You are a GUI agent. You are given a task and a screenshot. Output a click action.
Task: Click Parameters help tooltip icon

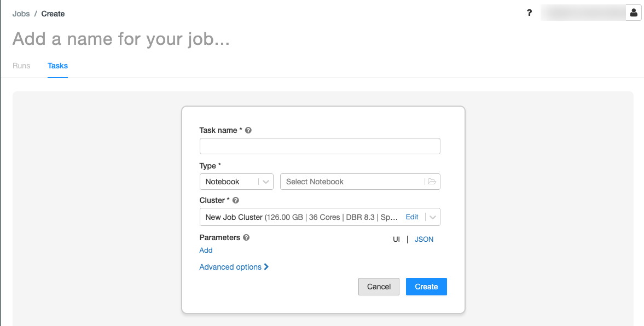click(246, 237)
